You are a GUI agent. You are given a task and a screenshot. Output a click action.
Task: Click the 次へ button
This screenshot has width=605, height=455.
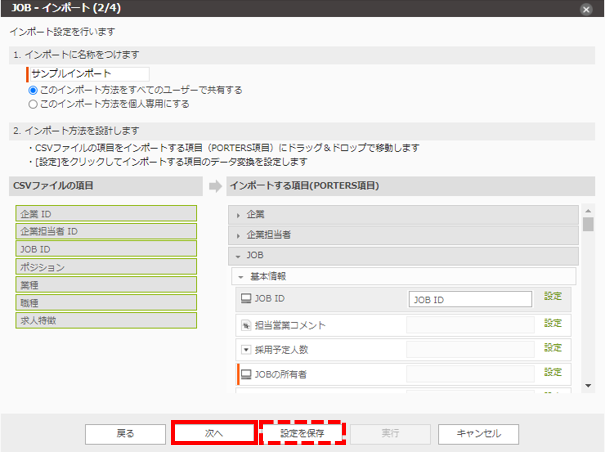pos(214,433)
